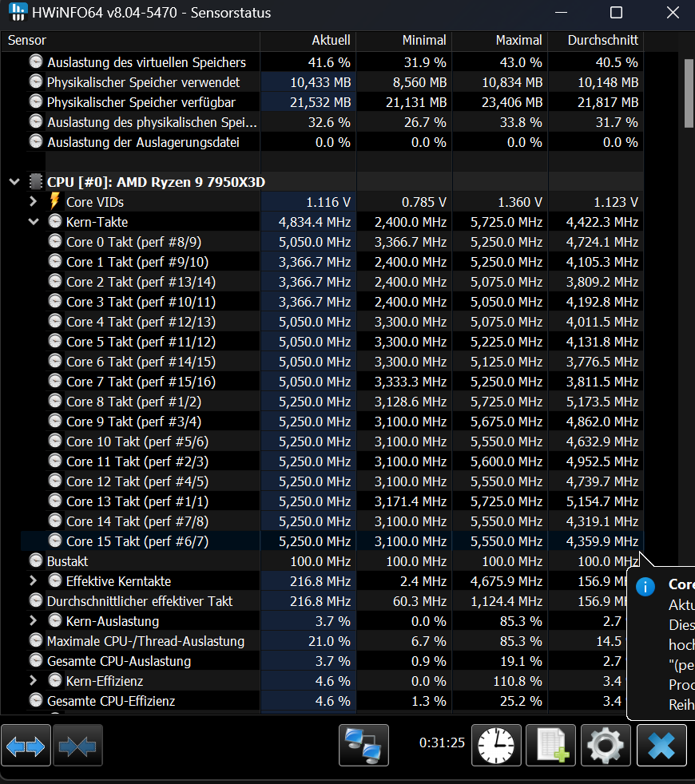Click the gauge icon next to Bustakt
695x784 pixels.
click(x=35, y=560)
